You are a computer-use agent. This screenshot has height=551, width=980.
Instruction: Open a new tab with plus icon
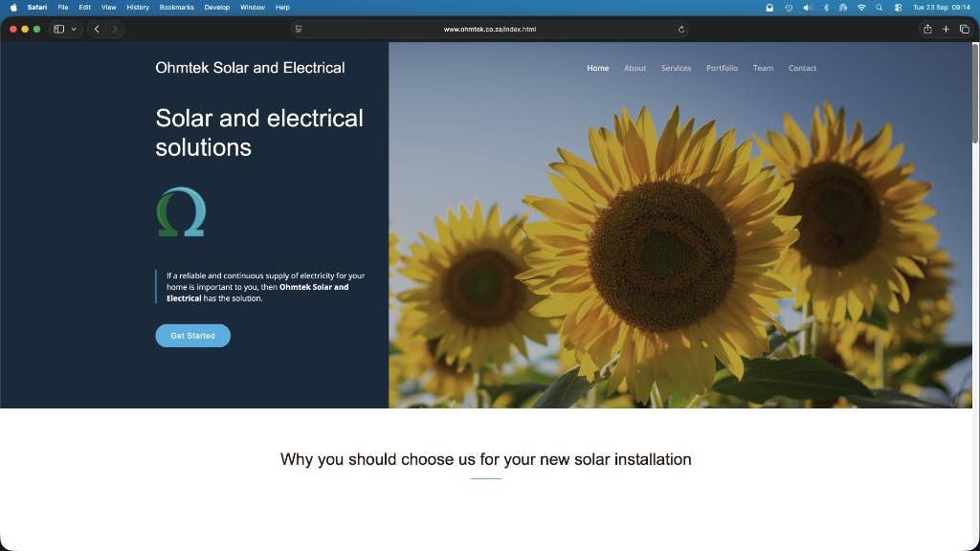[x=946, y=30]
